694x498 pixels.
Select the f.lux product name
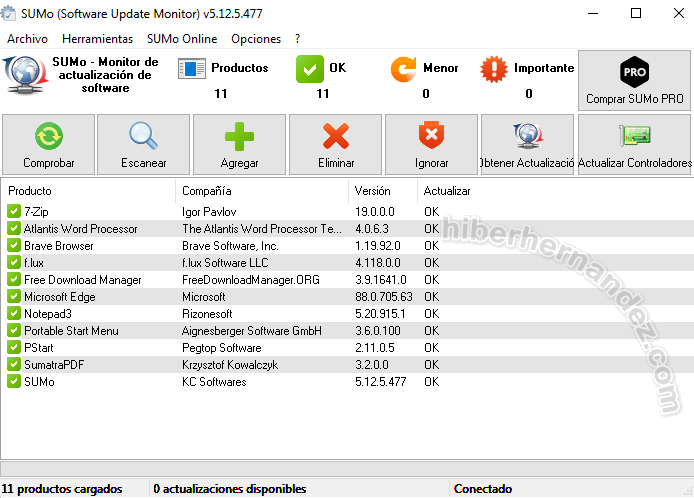tap(34, 263)
